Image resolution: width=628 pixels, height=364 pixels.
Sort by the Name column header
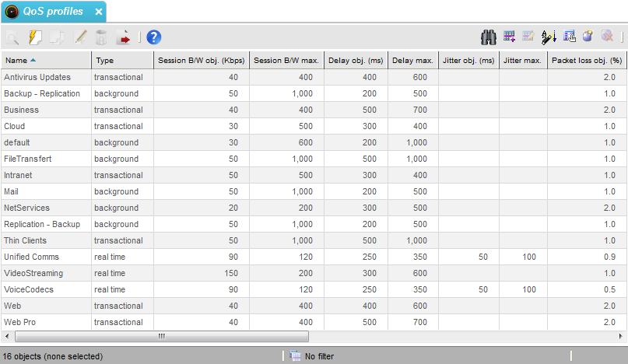click(x=45, y=60)
